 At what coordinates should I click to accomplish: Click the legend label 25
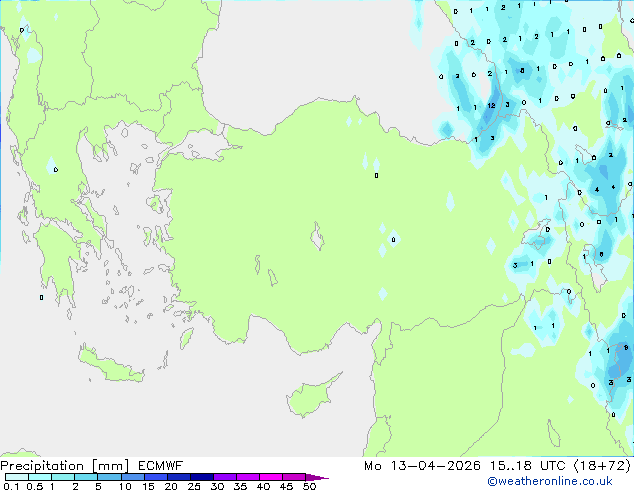point(194,486)
